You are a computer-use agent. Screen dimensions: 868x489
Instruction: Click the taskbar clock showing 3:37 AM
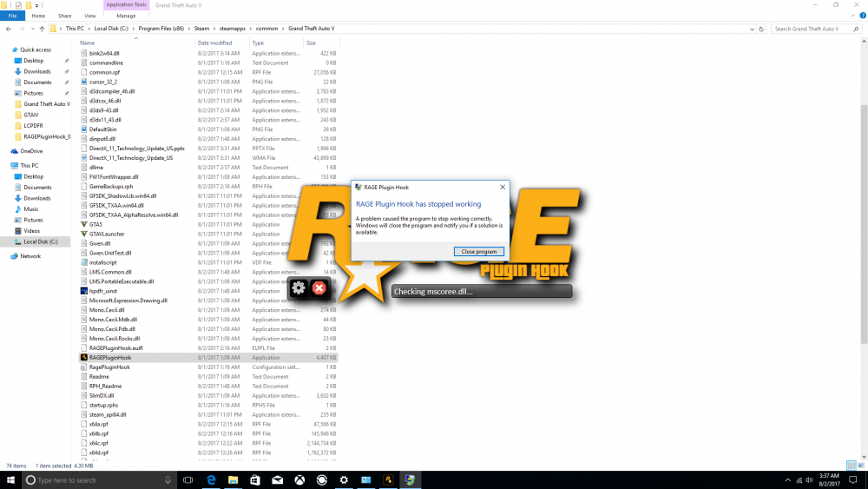pyautogui.click(x=829, y=479)
